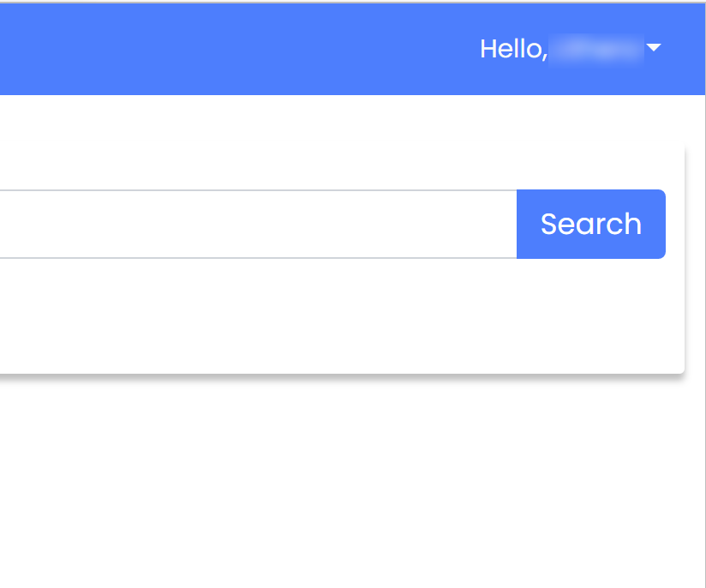The height and width of the screenshot is (588, 706).
Task: Open the Hello greeting account menu
Action: (x=571, y=49)
